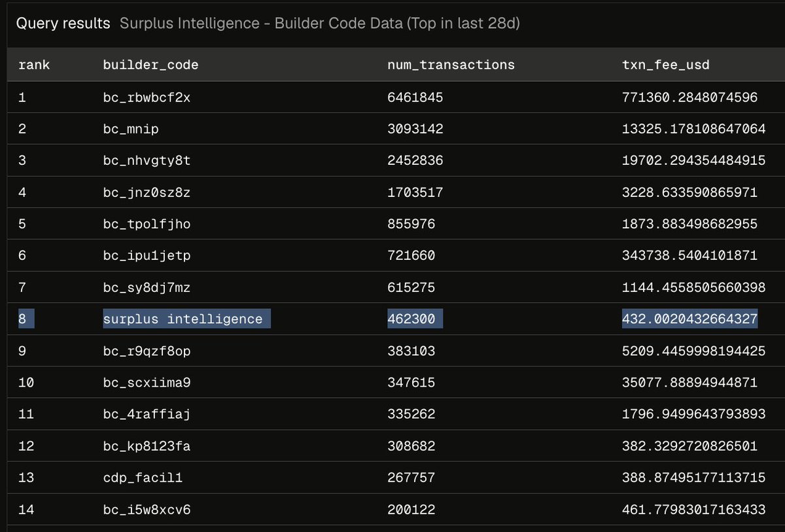Select builder code bc_mnip
Viewport: 785px width, 532px height.
tap(131, 129)
